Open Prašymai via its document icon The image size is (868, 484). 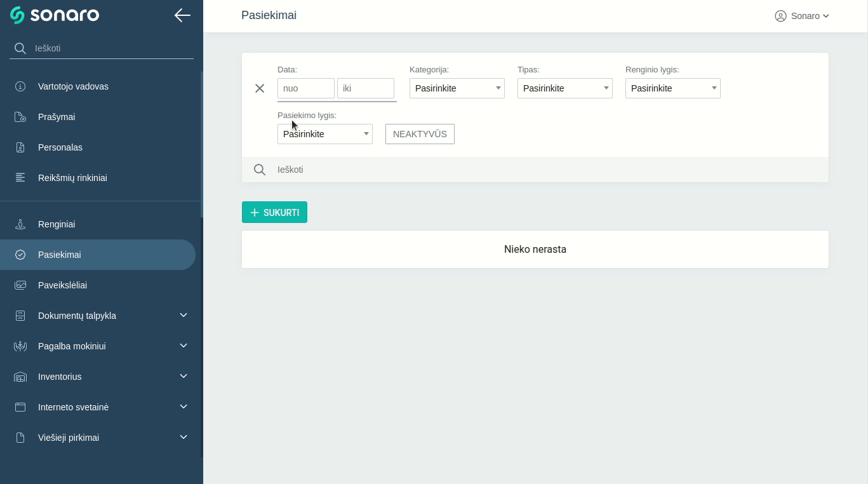20,117
